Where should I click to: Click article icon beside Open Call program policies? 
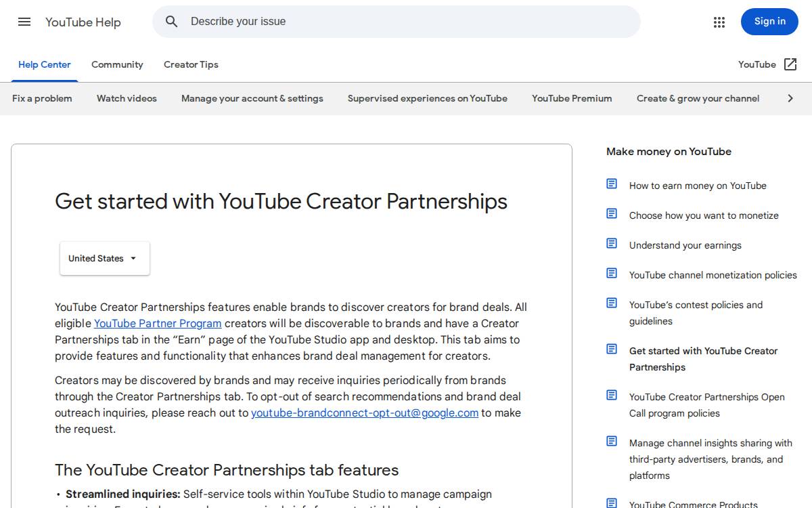click(612, 395)
